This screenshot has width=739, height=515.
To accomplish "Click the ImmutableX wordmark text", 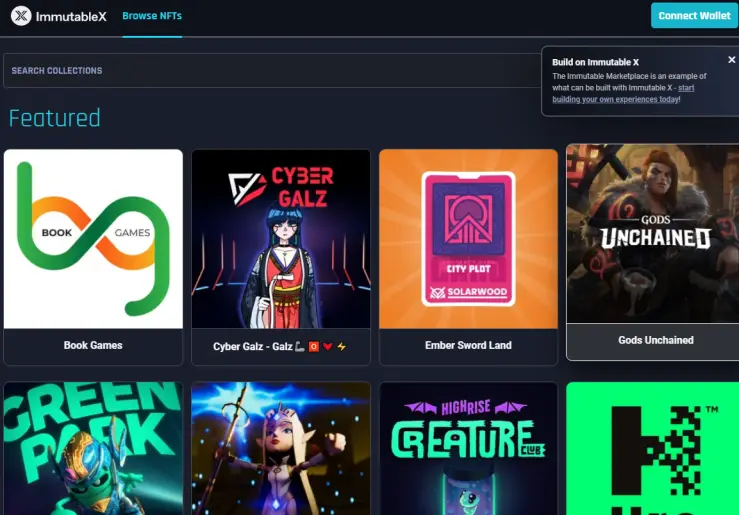I will [x=71, y=17].
